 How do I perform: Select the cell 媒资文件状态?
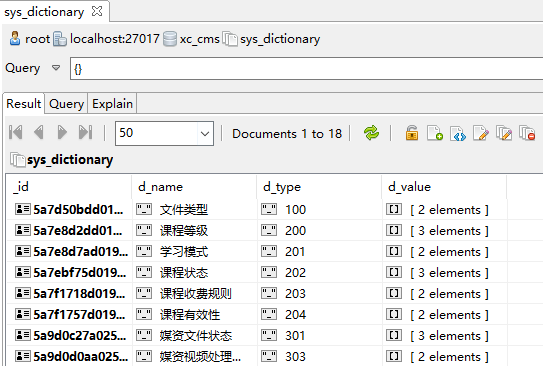click(195, 336)
